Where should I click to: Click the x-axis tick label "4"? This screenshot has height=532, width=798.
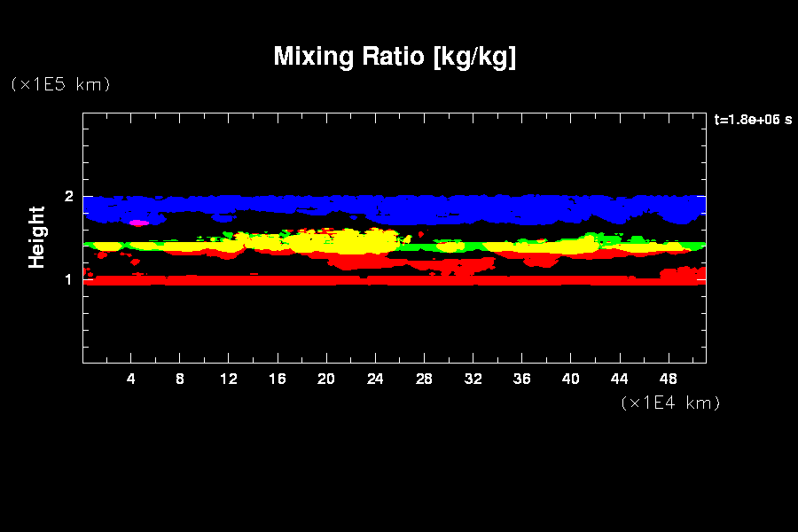tap(131, 379)
